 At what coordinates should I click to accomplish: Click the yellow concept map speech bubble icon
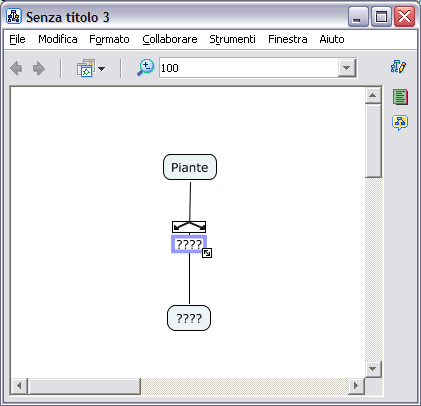(400, 123)
